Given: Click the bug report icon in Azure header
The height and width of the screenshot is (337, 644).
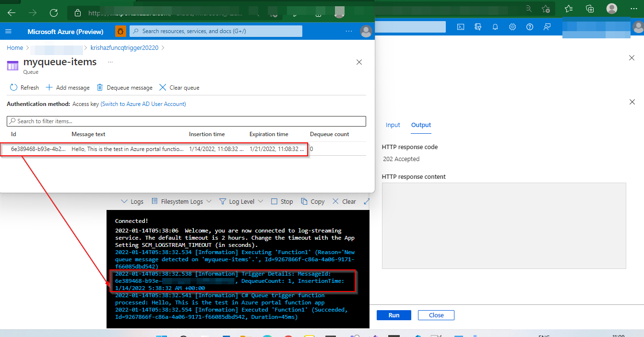Looking at the screenshot, I should click(x=120, y=31).
